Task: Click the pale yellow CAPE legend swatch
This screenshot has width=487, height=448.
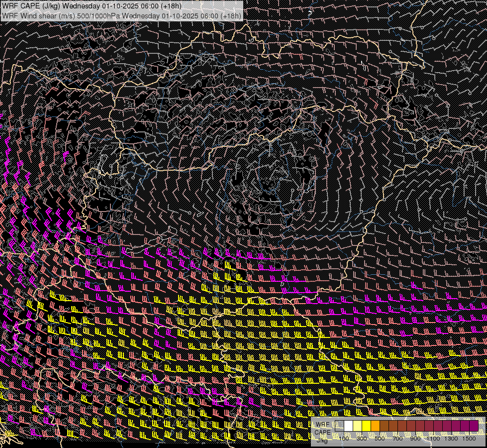Action: point(358,426)
